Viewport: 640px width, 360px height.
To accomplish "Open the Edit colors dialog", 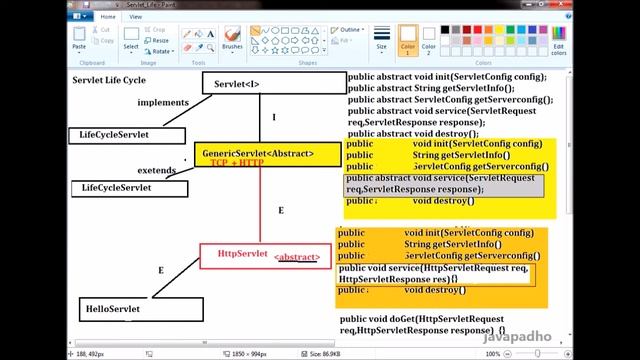I will [559, 40].
